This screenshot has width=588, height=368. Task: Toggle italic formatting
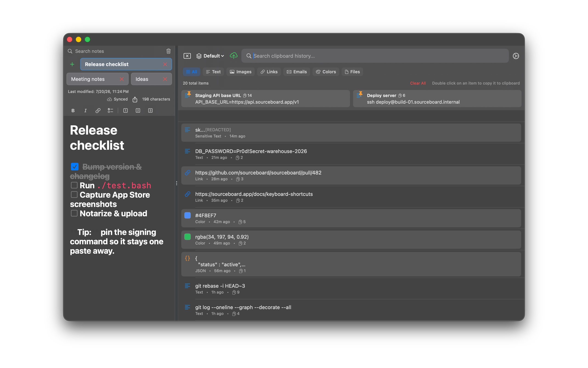(85, 110)
